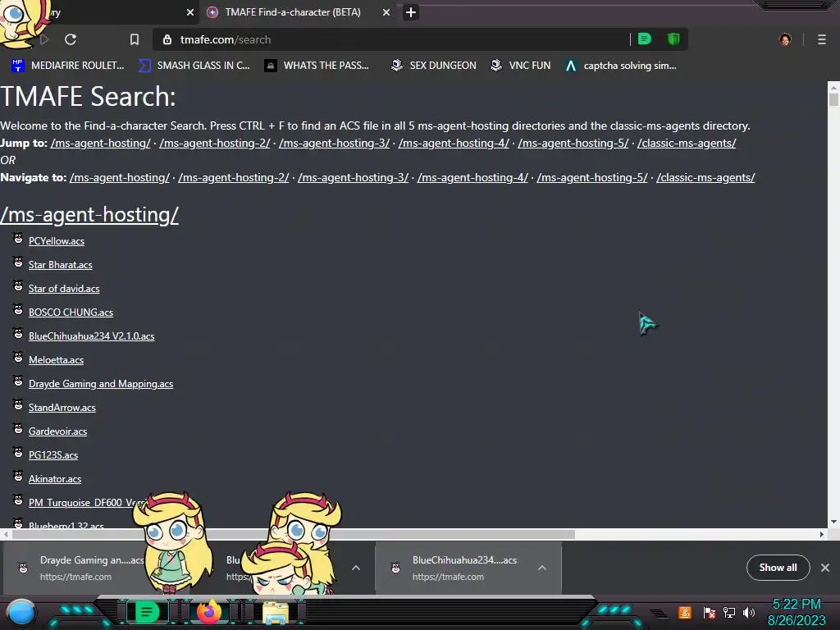840x630 pixels.
Task: Expand options for the middle Blu... download
Action: [356, 568]
